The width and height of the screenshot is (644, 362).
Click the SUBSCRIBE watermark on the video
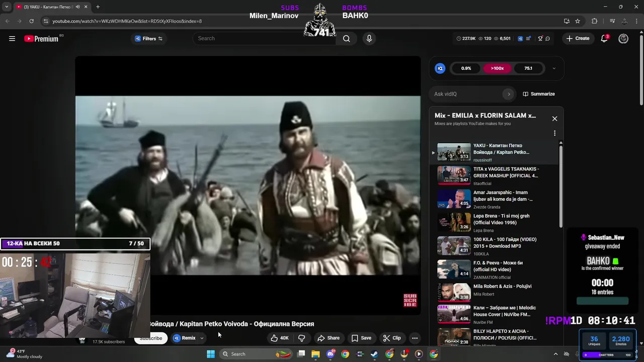410,300
